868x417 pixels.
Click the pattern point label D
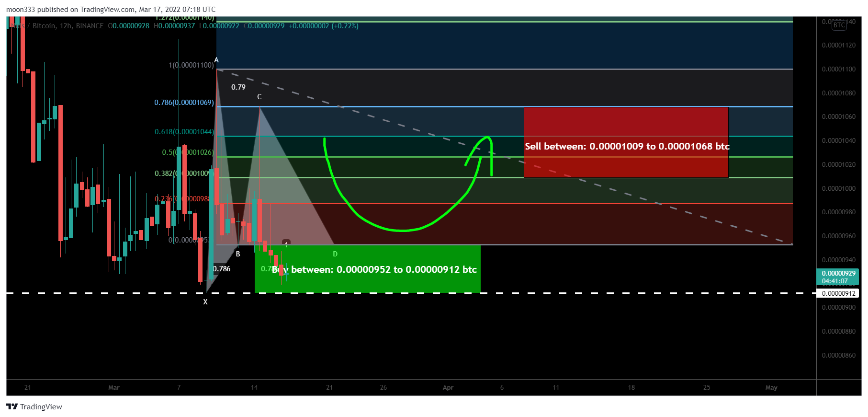[x=335, y=254]
